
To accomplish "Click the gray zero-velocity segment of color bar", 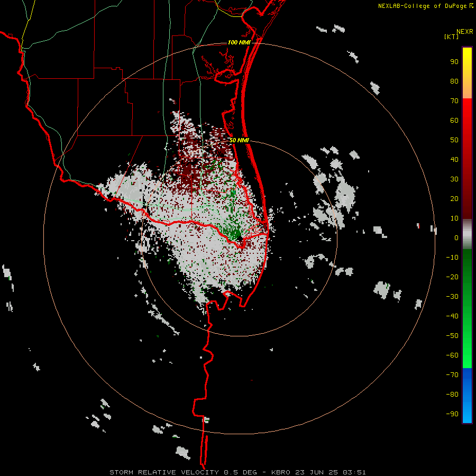I will coord(467,234).
